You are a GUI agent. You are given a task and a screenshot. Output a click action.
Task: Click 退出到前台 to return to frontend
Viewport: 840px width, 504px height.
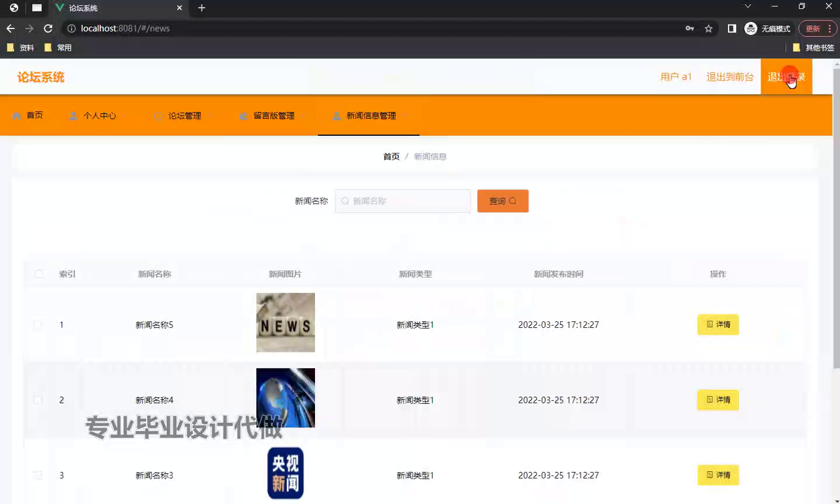tap(730, 77)
